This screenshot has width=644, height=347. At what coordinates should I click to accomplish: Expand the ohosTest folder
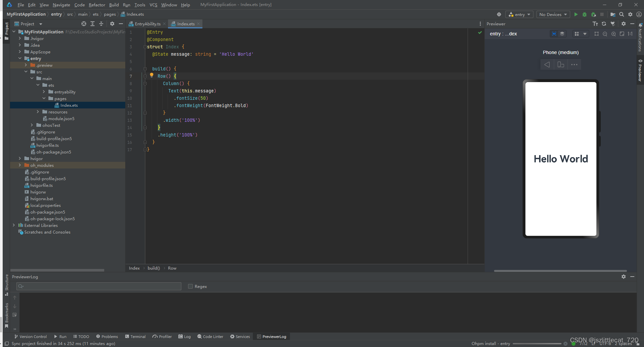click(x=32, y=125)
